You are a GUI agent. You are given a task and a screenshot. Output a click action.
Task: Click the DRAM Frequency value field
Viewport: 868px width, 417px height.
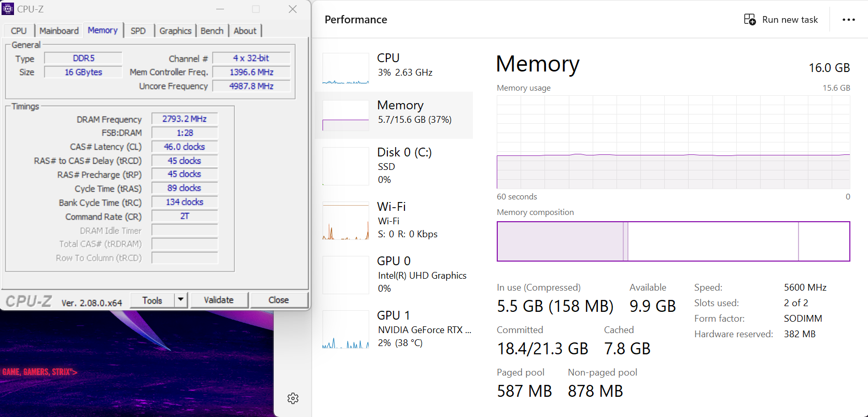(185, 119)
